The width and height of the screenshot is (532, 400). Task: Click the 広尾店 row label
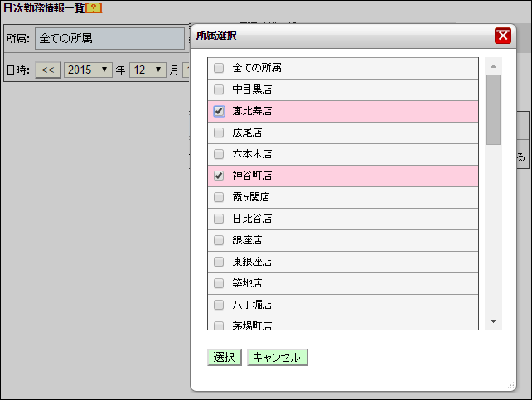(x=247, y=133)
